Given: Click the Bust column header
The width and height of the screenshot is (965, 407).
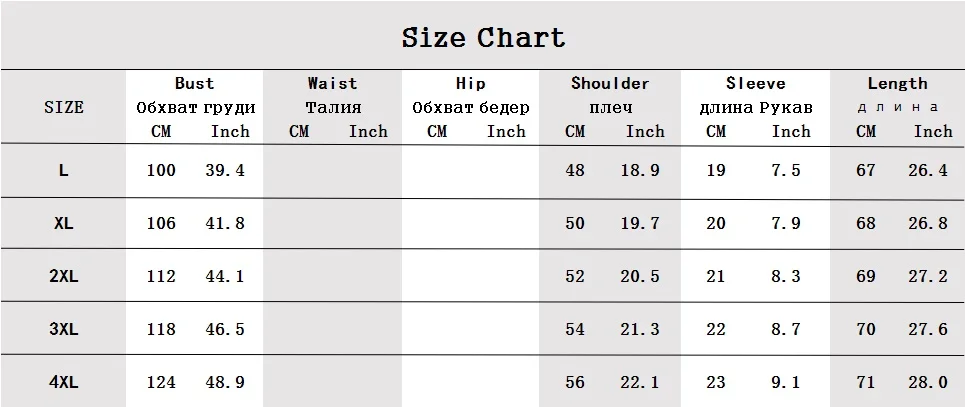Looking at the screenshot, I should click(x=194, y=83).
